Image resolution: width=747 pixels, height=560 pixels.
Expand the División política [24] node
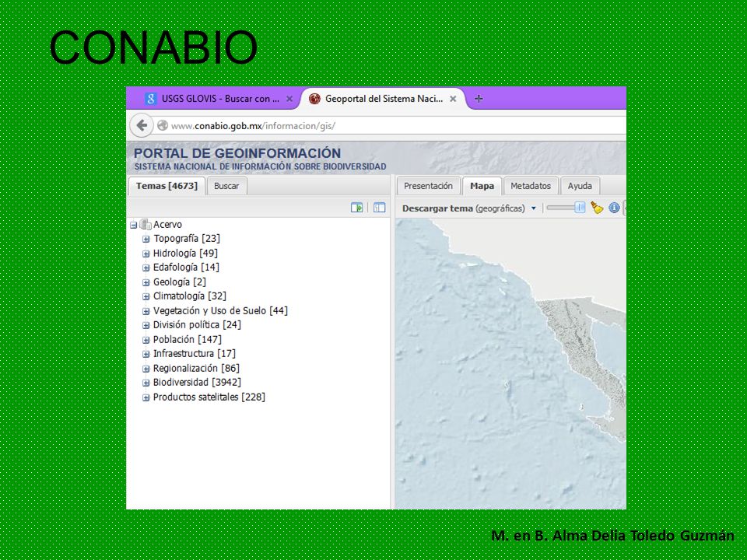tap(146, 325)
